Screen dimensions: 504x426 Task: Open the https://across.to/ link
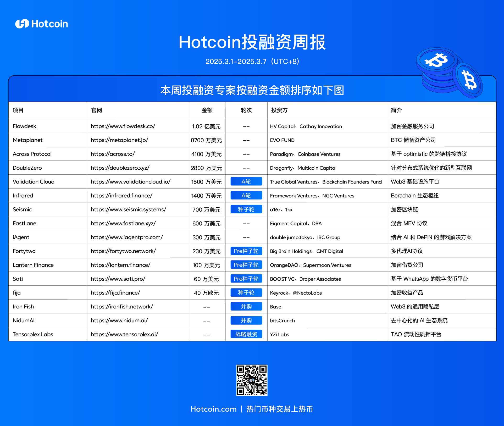tap(113, 154)
